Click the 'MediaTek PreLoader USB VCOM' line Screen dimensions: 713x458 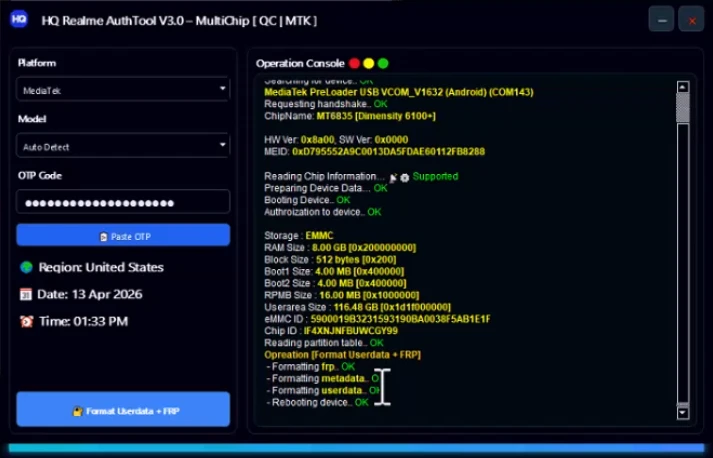pyautogui.click(x=399, y=92)
